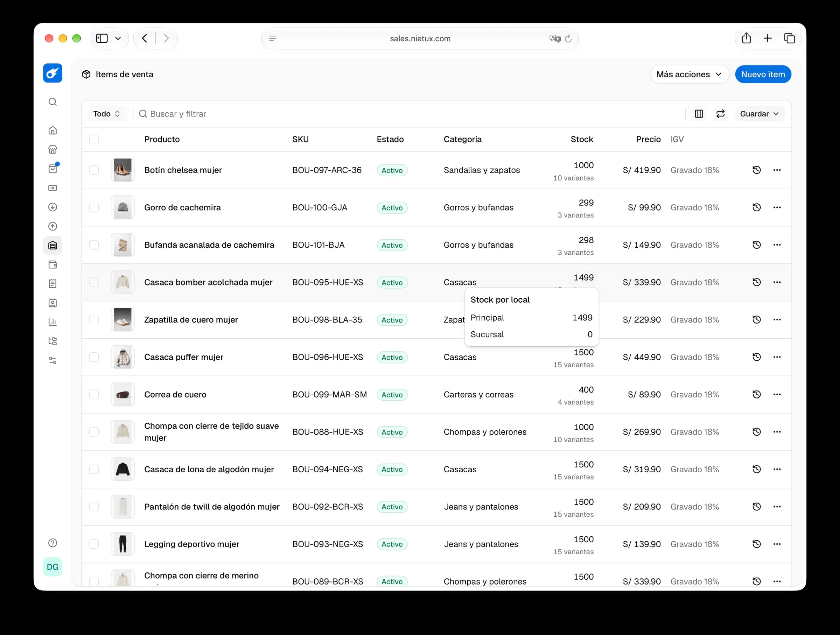Click the Correa de cuero product thumbnail
Screen dimensions: 840x635
pyautogui.click(x=122, y=394)
